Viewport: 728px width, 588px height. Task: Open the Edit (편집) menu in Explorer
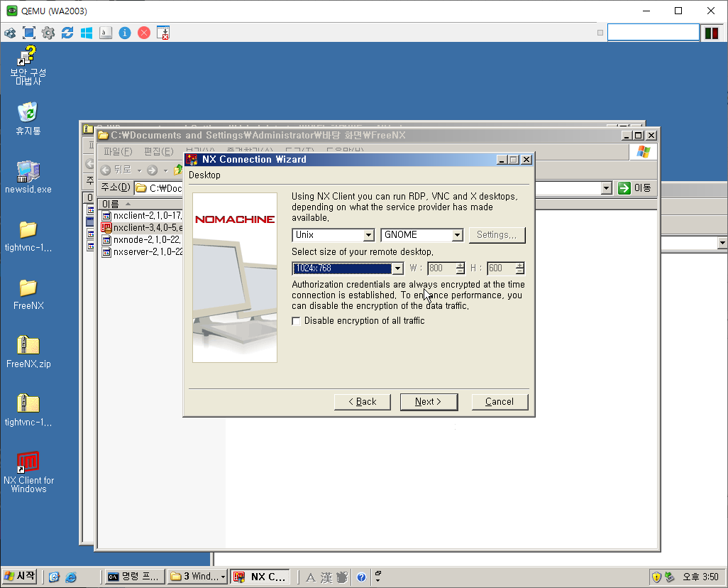158,151
